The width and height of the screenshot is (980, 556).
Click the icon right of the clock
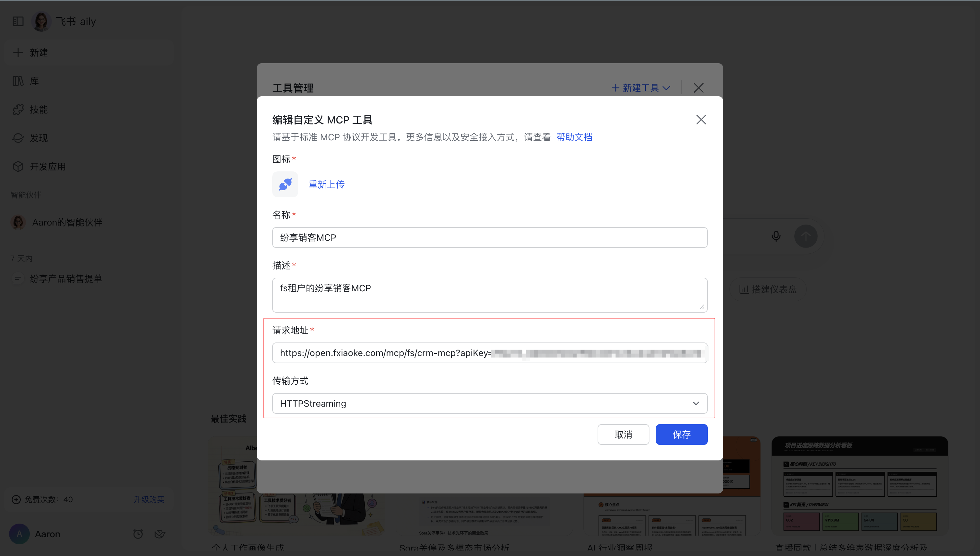[x=160, y=534]
